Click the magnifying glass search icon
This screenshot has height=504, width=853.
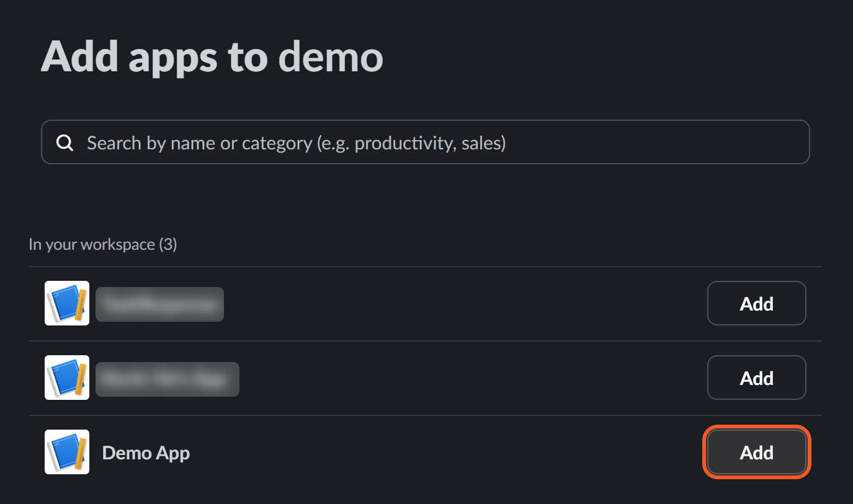pos(65,143)
